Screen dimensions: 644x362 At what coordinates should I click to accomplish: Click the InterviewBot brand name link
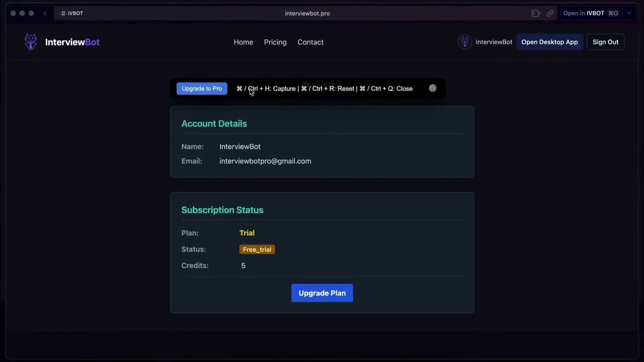[x=72, y=42]
